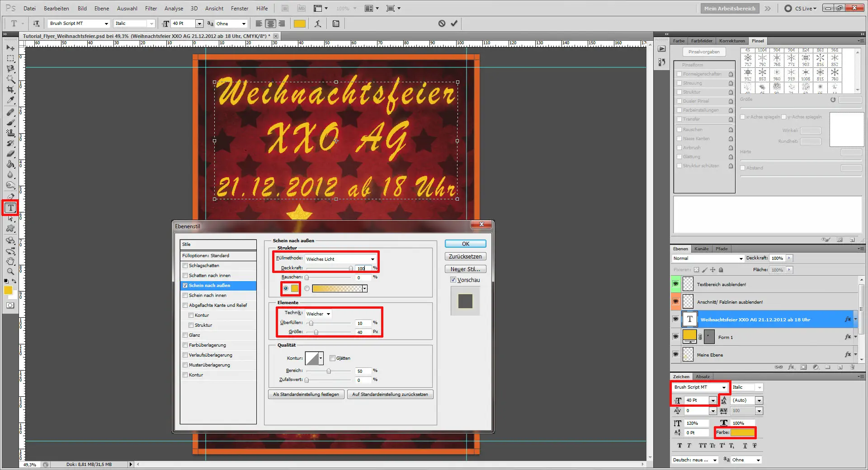
Task: Select the Move tool
Action: pyautogui.click(x=10, y=47)
